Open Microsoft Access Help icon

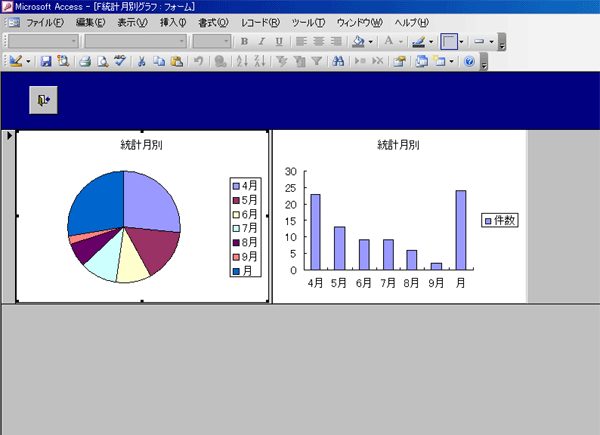[x=469, y=61]
